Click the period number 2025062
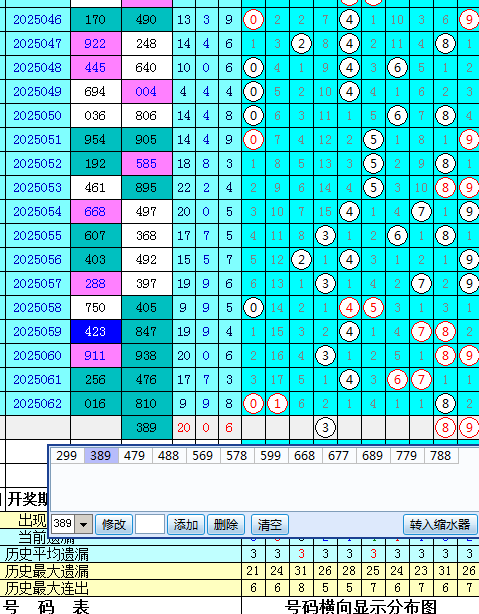This screenshot has width=479, height=614. [x=38, y=404]
